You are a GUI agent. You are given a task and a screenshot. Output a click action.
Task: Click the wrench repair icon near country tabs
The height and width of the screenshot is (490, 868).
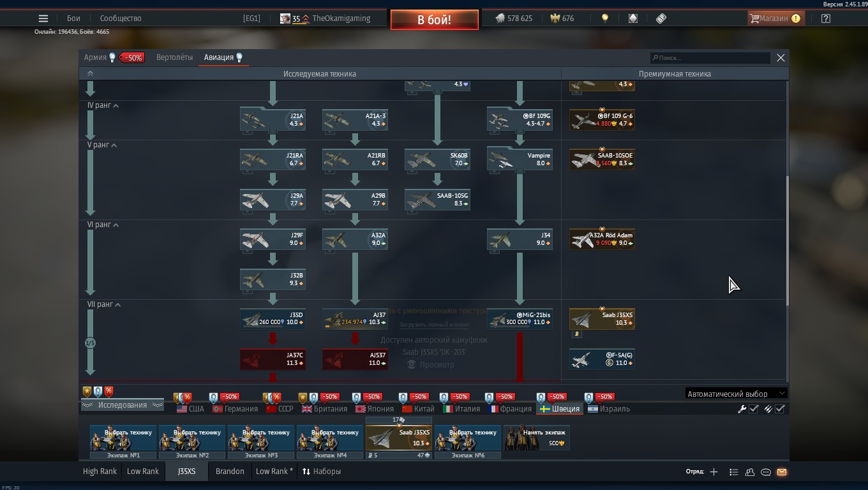click(x=742, y=409)
